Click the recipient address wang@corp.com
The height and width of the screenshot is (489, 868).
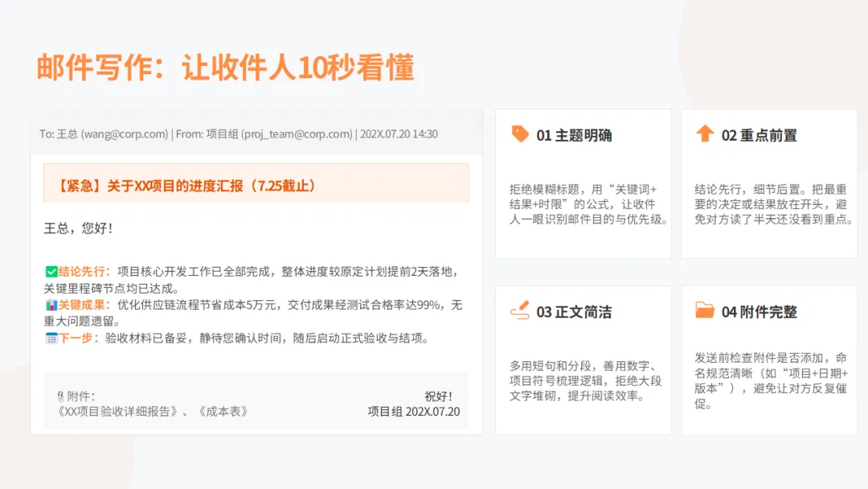pyautogui.click(x=125, y=134)
